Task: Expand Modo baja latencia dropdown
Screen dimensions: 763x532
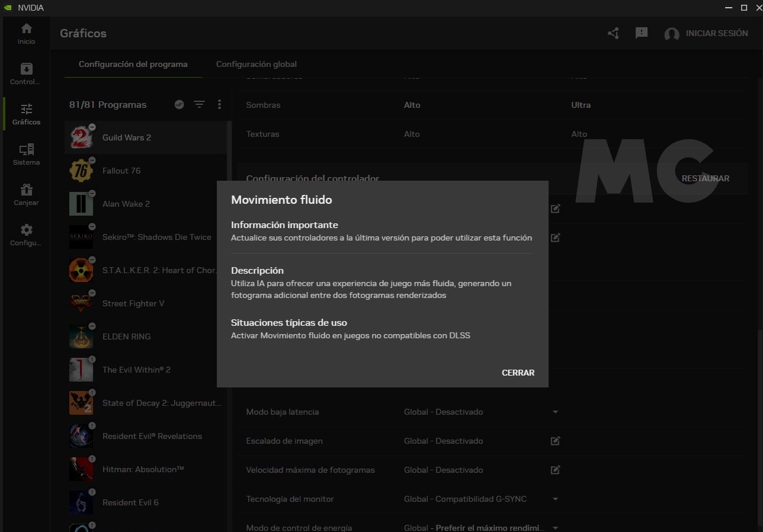Action: (x=555, y=412)
